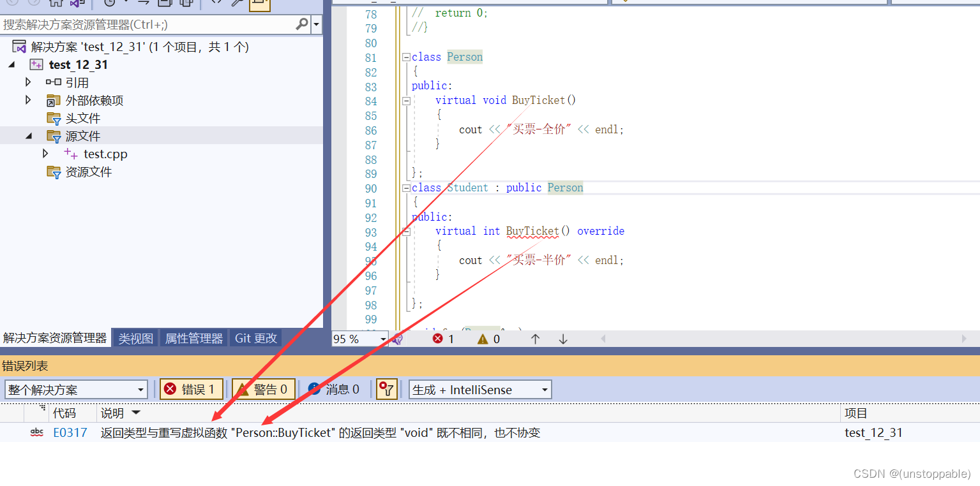Open the Git 更改 tab

pyautogui.click(x=256, y=339)
